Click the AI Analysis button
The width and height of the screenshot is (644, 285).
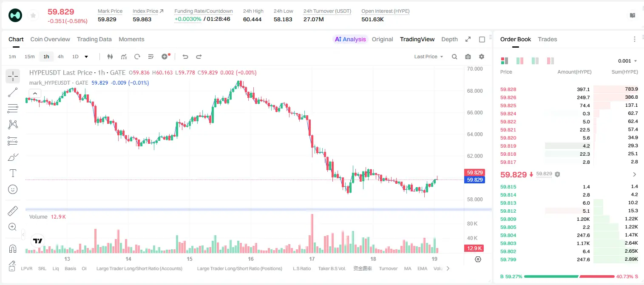click(350, 39)
